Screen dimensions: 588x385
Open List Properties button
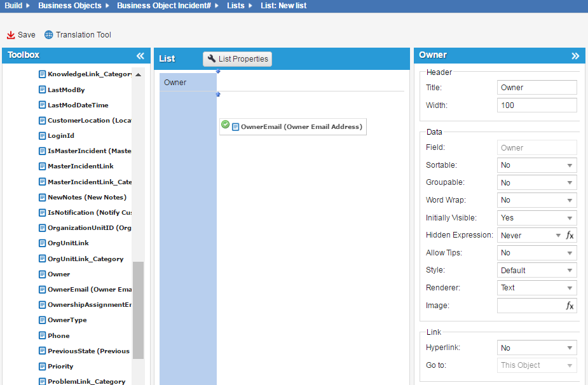238,59
